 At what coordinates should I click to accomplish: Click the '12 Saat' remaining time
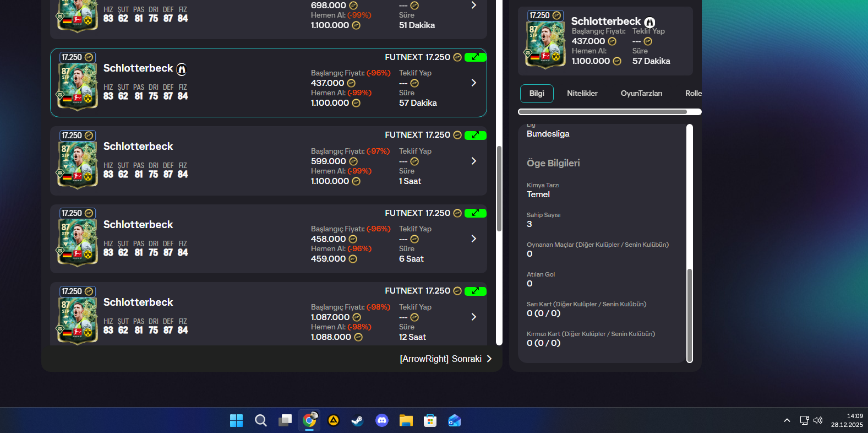click(412, 337)
